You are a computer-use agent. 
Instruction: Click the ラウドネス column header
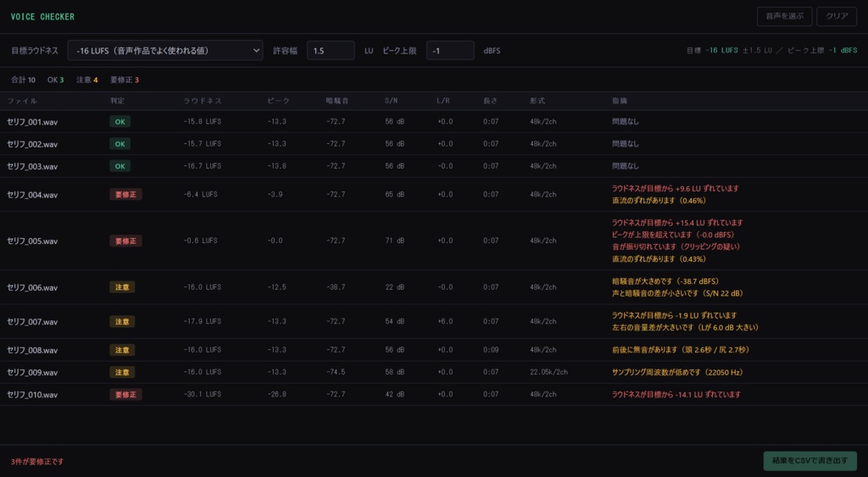click(203, 101)
